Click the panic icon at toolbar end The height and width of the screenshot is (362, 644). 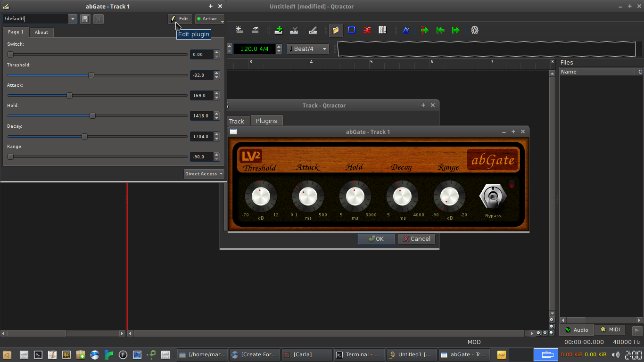475,30
